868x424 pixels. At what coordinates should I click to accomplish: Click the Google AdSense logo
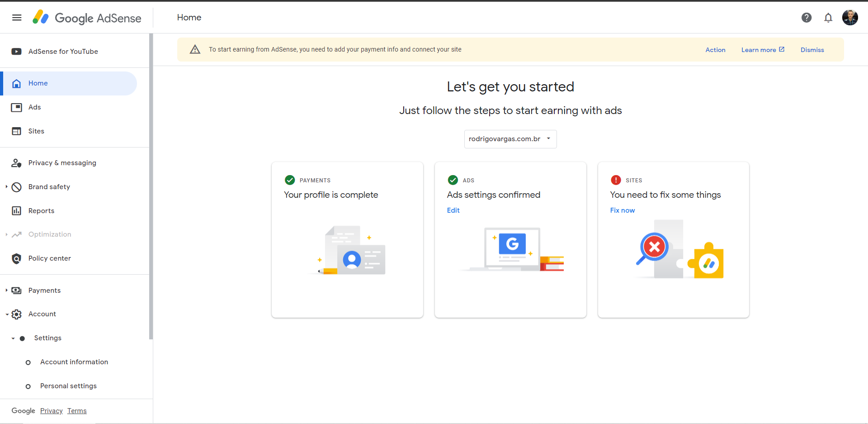pos(87,18)
